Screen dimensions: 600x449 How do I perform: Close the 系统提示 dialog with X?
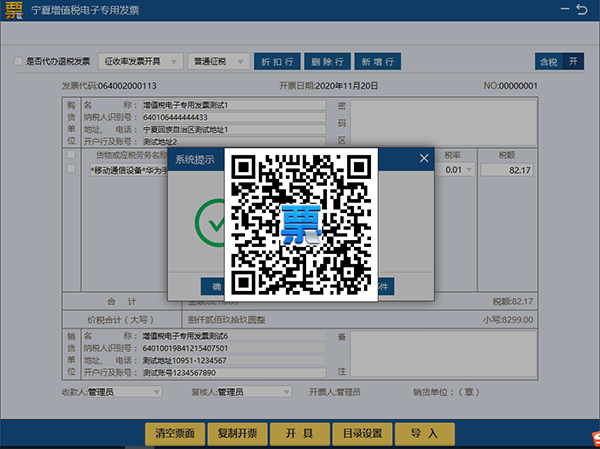(424, 158)
